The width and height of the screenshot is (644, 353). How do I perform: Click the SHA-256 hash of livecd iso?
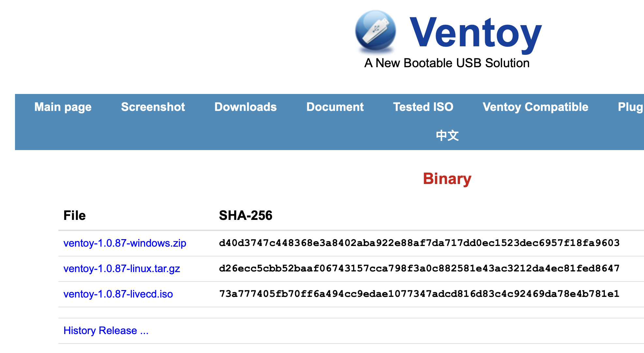coord(419,294)
